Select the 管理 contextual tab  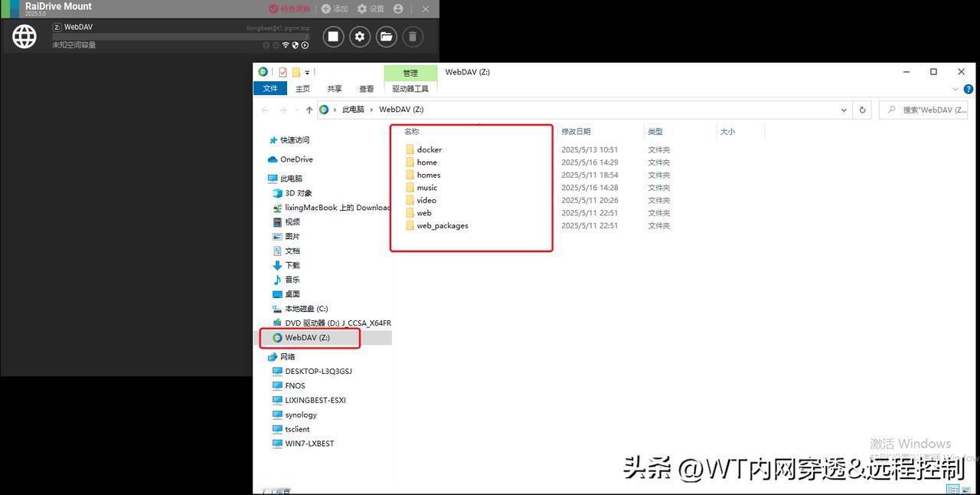410,73
